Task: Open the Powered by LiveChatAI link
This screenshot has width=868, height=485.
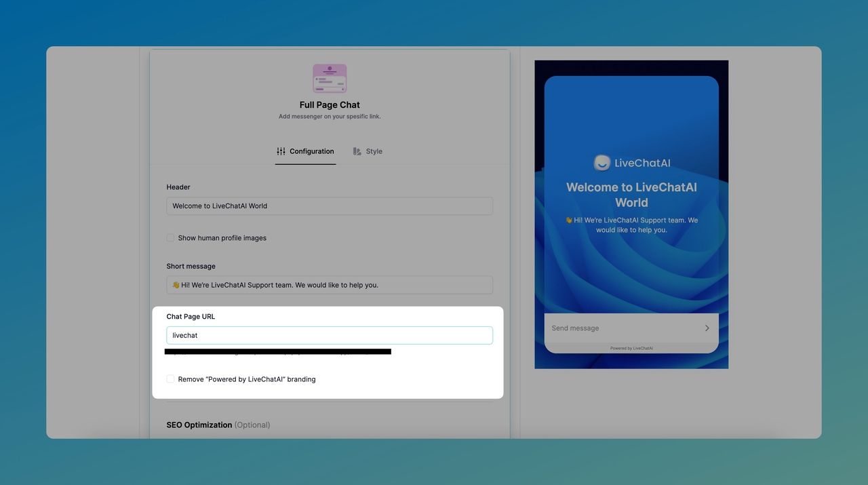Action: [631, 348]
